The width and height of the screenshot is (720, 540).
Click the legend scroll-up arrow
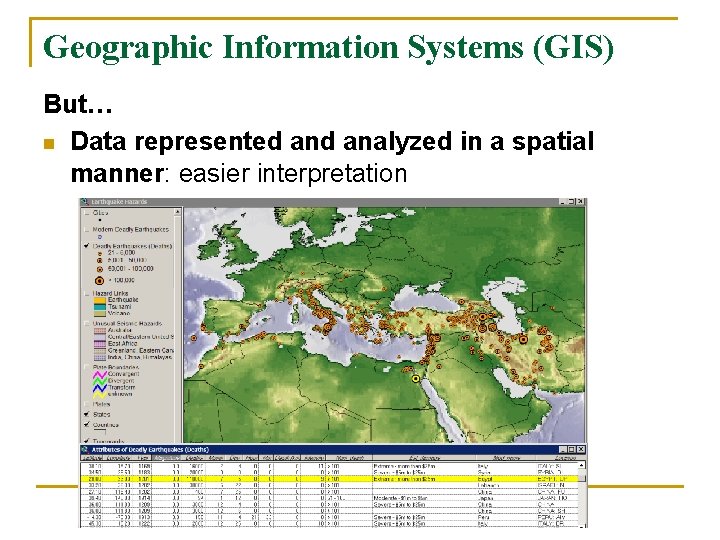click(x=178, y=213)
